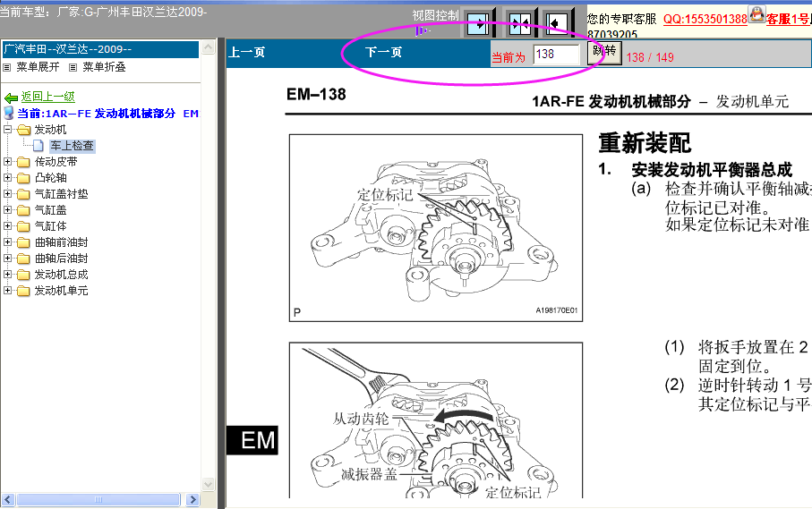Click the 气缸盖衬垫 folder icon
Screen dimensions: 812x509
23,194
